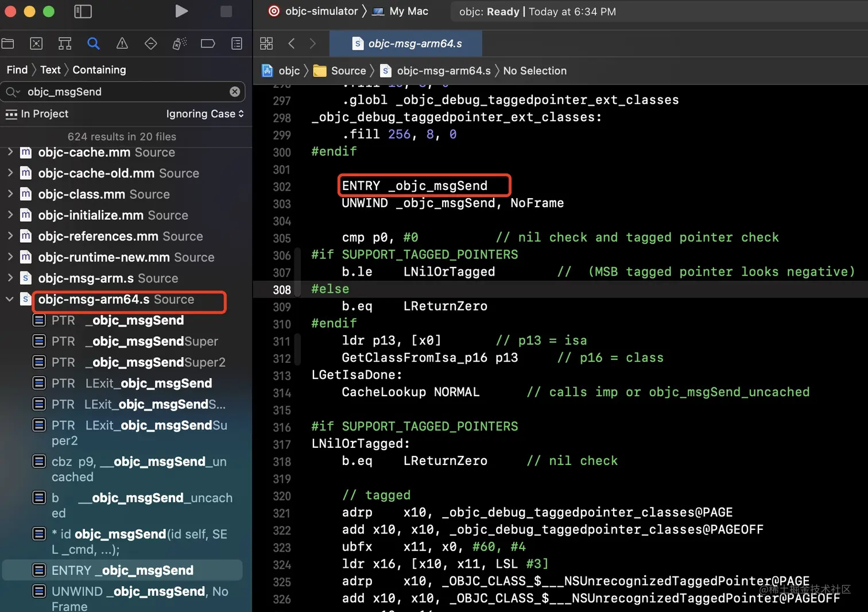The width and height of the screenshot is (868, 612).
Task: Open the Breakpoint navigator
Action: pyautogui.click(x=208, y=44)
